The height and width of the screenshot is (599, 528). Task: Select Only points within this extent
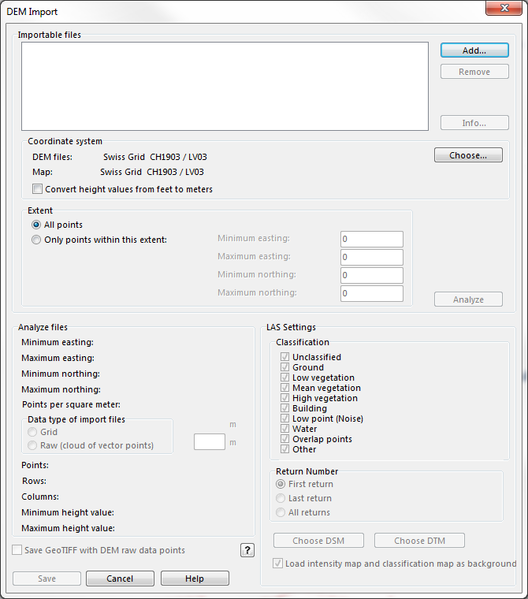pos(36,240)
